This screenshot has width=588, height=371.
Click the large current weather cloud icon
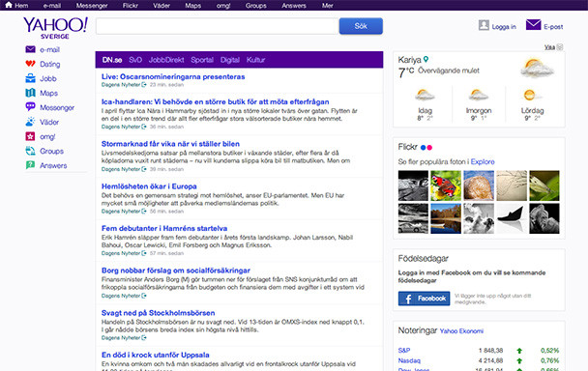coord(537,68)
